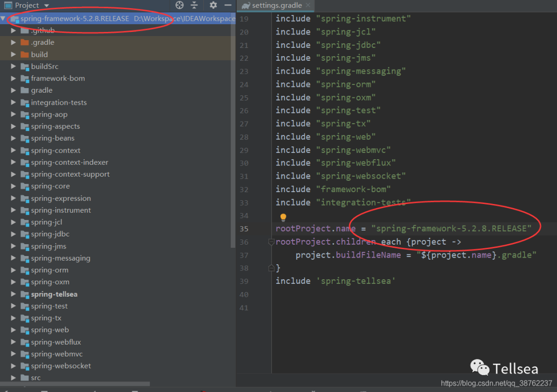Hide the Project panel with minus icon
The height and width of the screenshot is (392, 557).
[x=228, y=5]
